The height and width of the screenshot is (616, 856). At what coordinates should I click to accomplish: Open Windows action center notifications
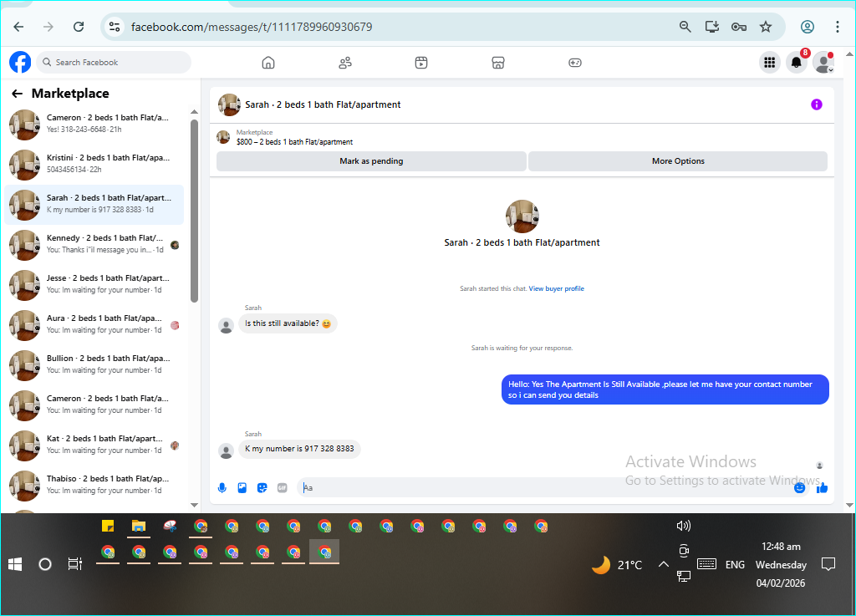(828, 564)
